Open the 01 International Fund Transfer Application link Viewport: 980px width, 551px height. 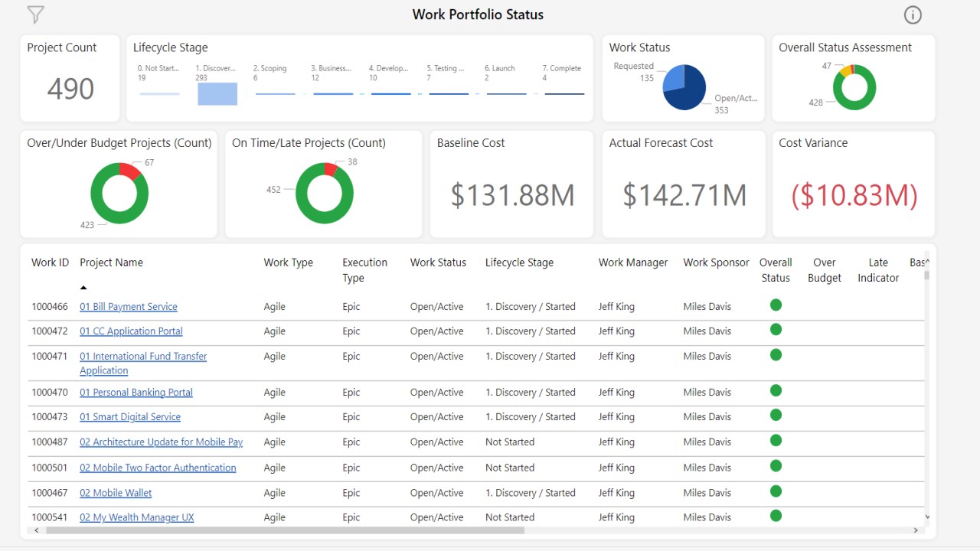click(143, 356)
